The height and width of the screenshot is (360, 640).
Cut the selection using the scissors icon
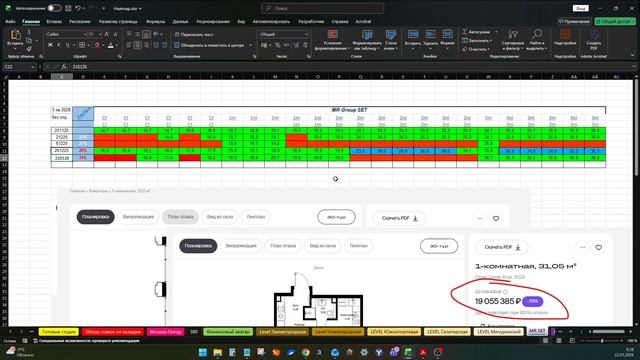click(29, 32)
